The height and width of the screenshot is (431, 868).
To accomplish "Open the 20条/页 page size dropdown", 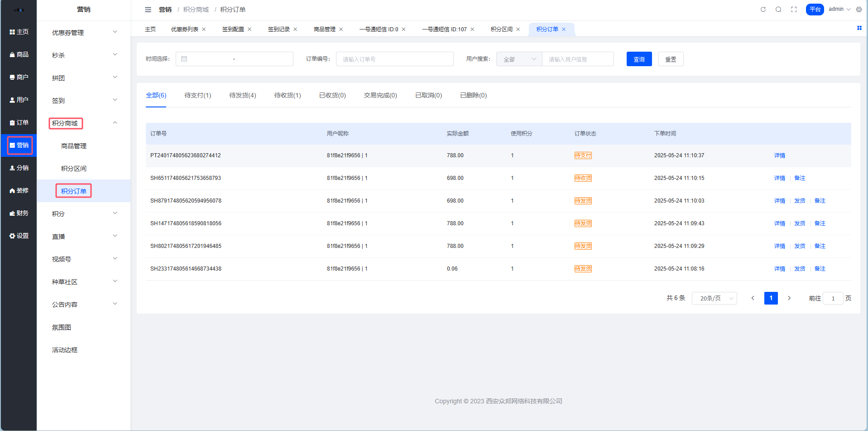I will pyautogui.click(x=714, y=298).
